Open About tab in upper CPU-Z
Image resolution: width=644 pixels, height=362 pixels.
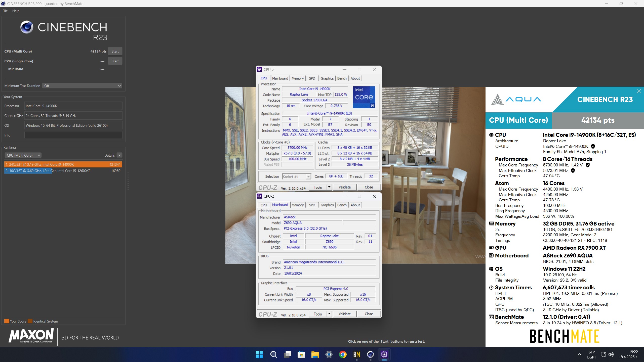pyautogui.click(x=355, y=78)
